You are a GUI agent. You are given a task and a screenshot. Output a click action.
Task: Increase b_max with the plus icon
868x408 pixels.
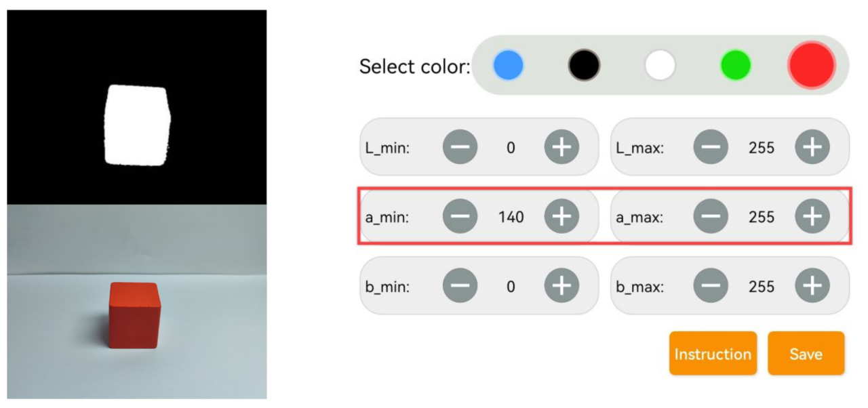tap(812, 286)
